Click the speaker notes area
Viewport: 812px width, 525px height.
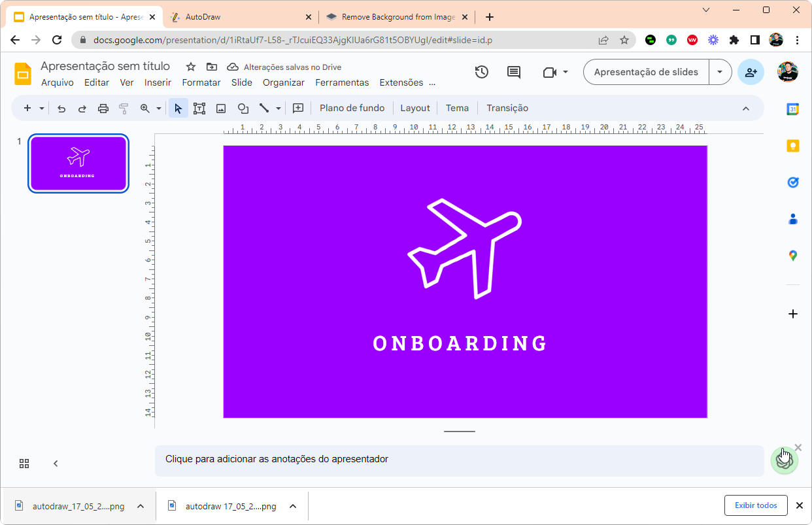(459, 460)
